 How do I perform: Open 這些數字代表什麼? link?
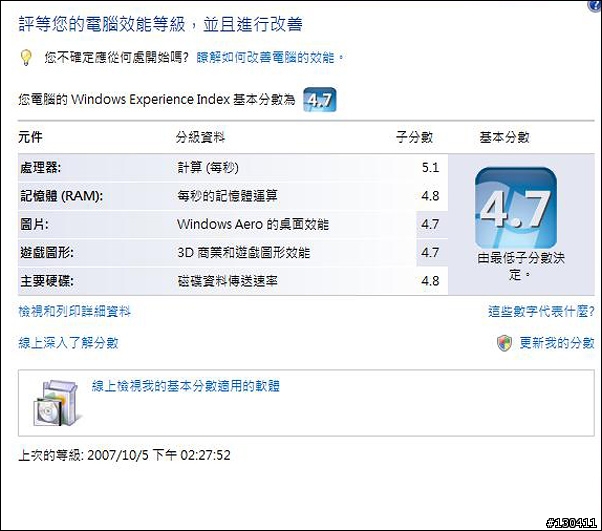[541, 311]
